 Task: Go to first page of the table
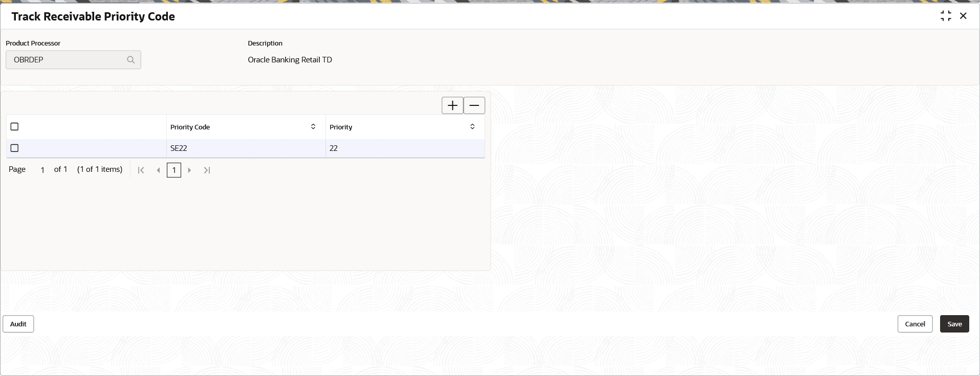point(141,170)
